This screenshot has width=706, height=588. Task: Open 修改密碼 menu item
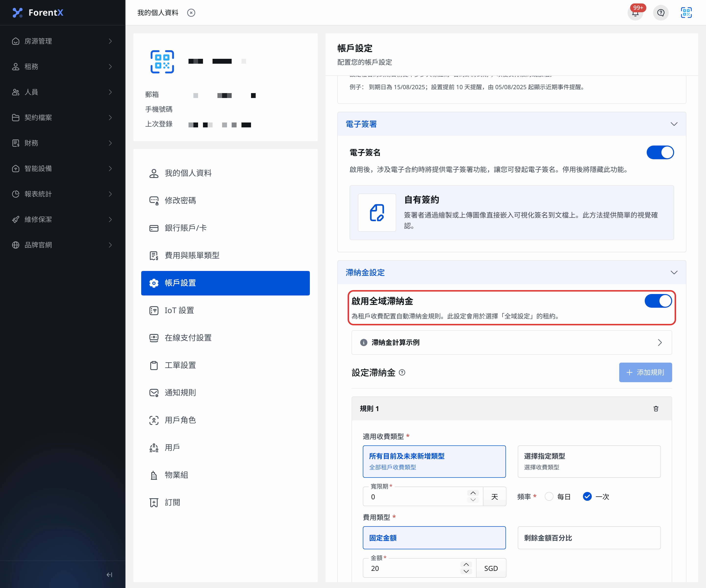tap(225, 201)
